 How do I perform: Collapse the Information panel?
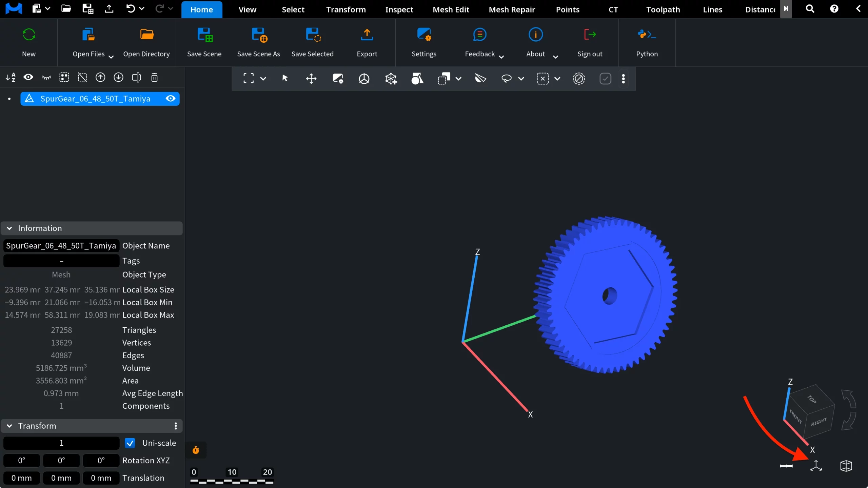tap(9, 228)
